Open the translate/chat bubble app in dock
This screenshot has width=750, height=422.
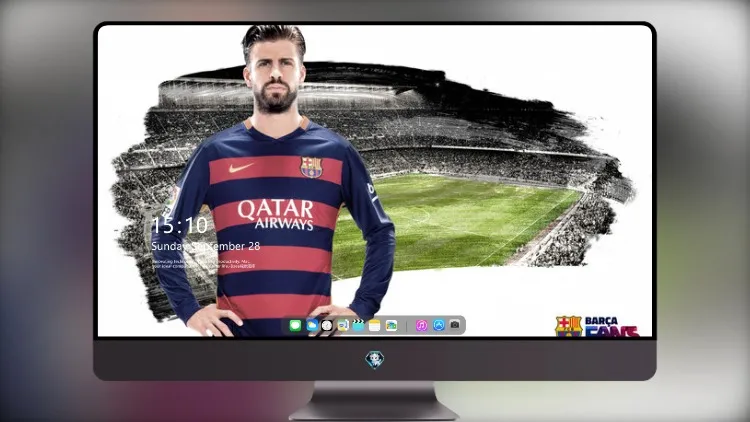point(343,326)
